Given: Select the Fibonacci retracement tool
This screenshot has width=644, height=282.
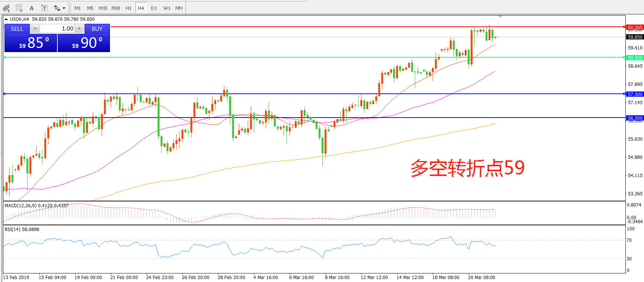Looking at the screenshot, I should pyautogui.click(x=19, y=8).
